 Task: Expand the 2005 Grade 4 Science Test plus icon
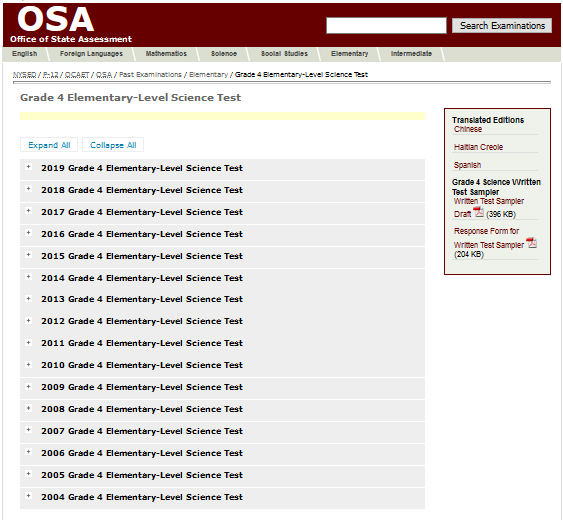click(28, 474)
